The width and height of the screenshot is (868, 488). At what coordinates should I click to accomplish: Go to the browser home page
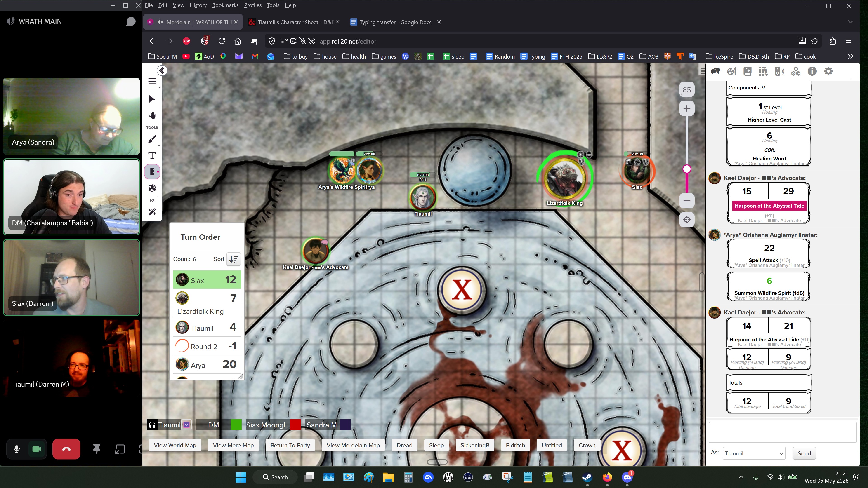(238, 41)
